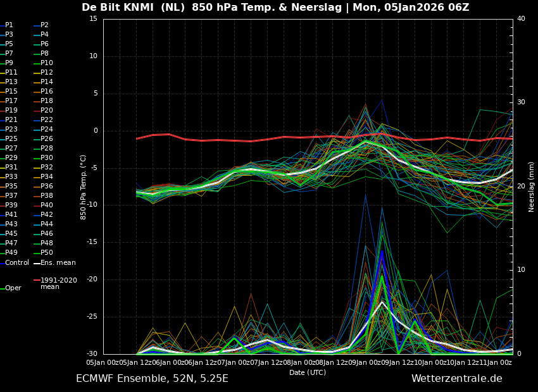Click the Wetterzentrale.de credit text
The image size is (538, 392).
(457, 379)
